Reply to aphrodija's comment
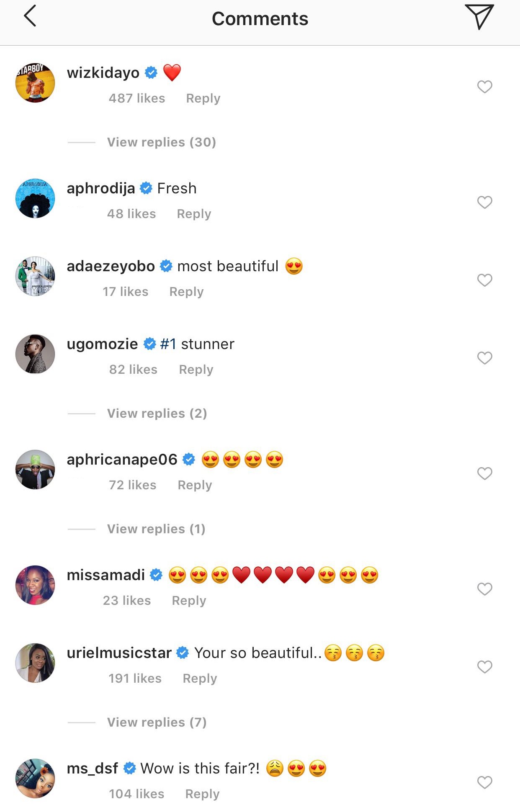The width and height of the screenshot is (520, 812). [x=194, y=214]
